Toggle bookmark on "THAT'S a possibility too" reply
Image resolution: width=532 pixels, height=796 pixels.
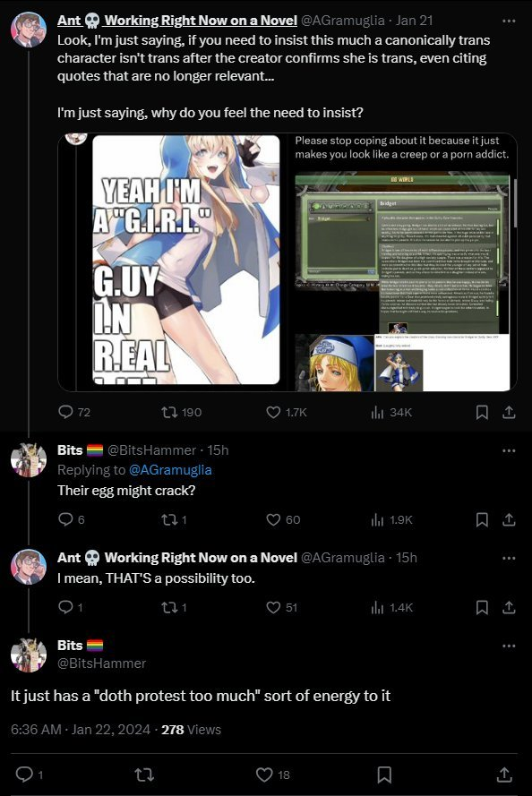pos(482,607)
